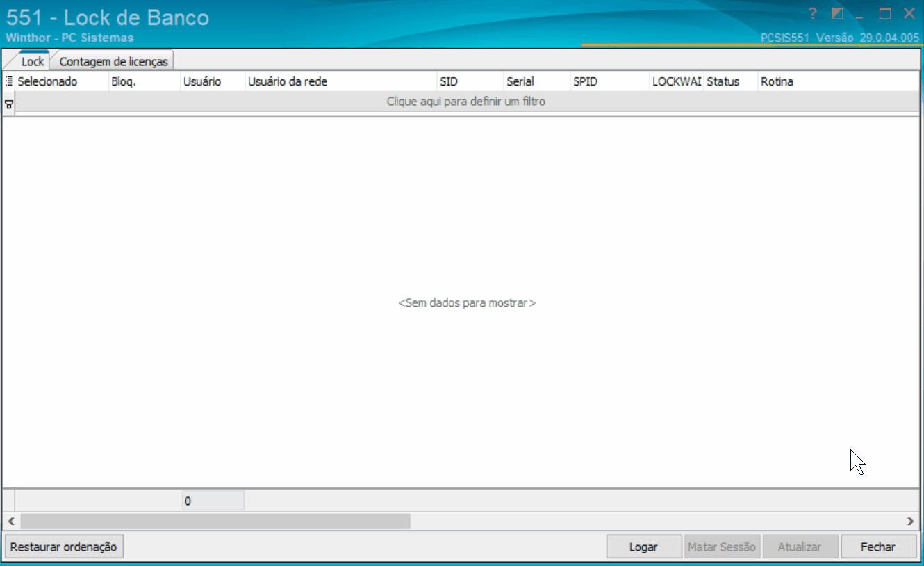Click the Logar button
Viewport: 924px width, 566px height.
[643, 547]
